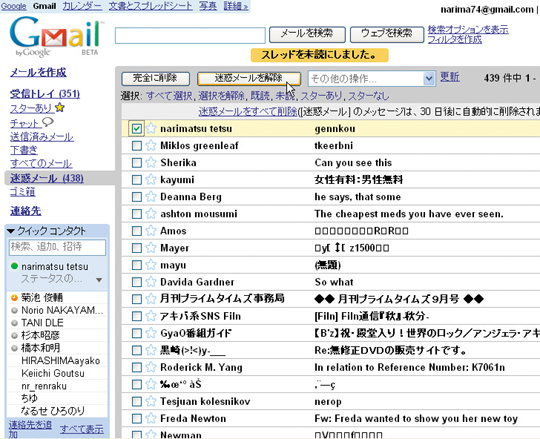This screenshot has height=439, width=540.
Task: Star the Miklos greenleaf message
Action: [x=151, y=145]
